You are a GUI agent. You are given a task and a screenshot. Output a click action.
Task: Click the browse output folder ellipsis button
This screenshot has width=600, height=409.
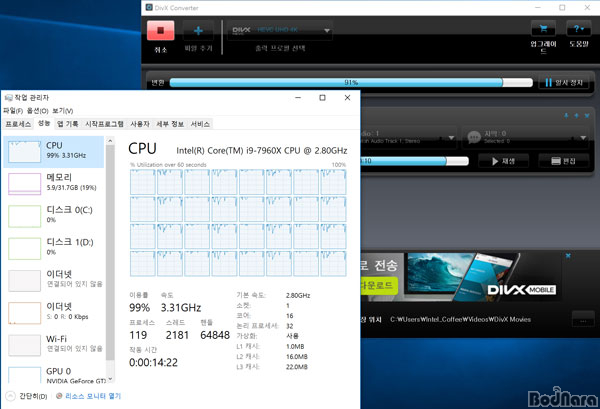click(x=583, y=319)
